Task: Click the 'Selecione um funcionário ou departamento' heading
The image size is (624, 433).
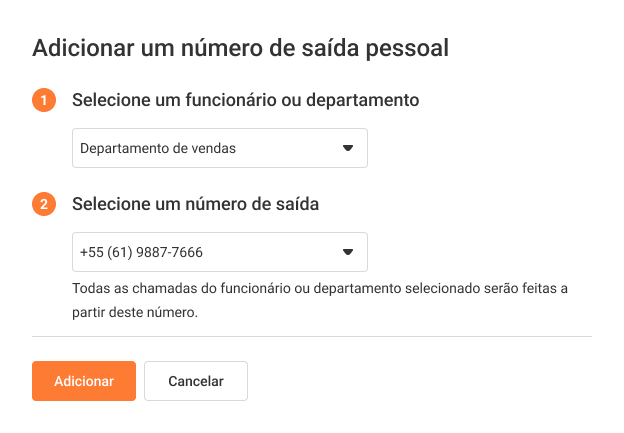Action: coord(245,100)
